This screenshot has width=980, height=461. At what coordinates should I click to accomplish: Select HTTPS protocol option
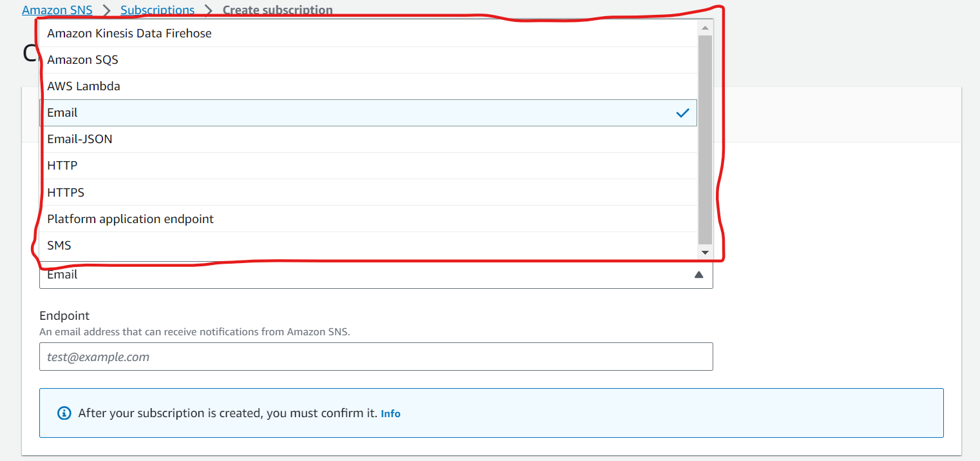coord(369,192)
